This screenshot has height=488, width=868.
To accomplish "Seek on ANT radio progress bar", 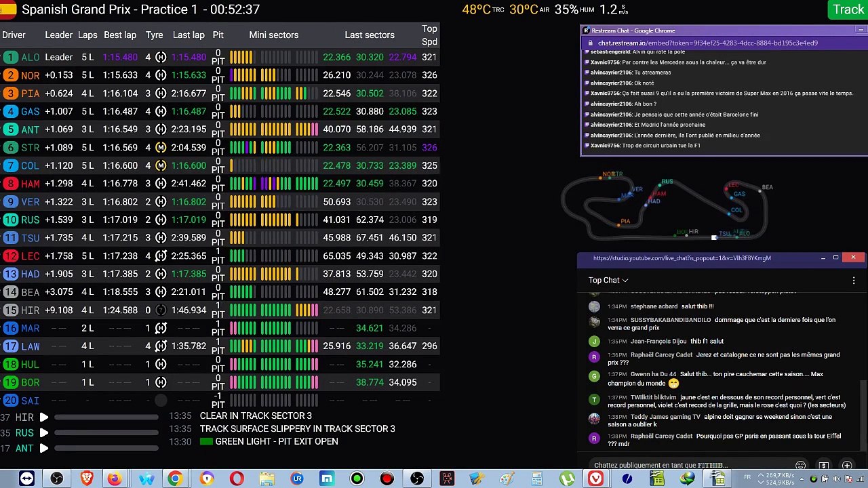I will tap(106, 448).
